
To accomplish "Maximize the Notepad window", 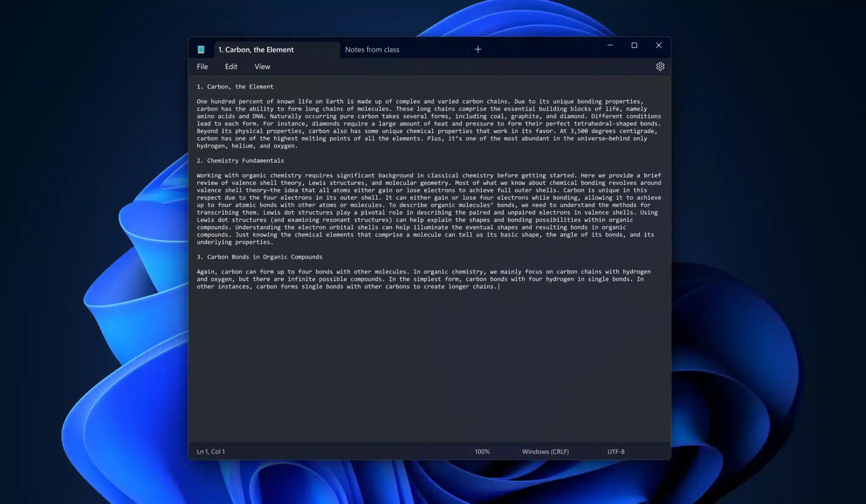I will pyautogui.click(x=634, y=45).
